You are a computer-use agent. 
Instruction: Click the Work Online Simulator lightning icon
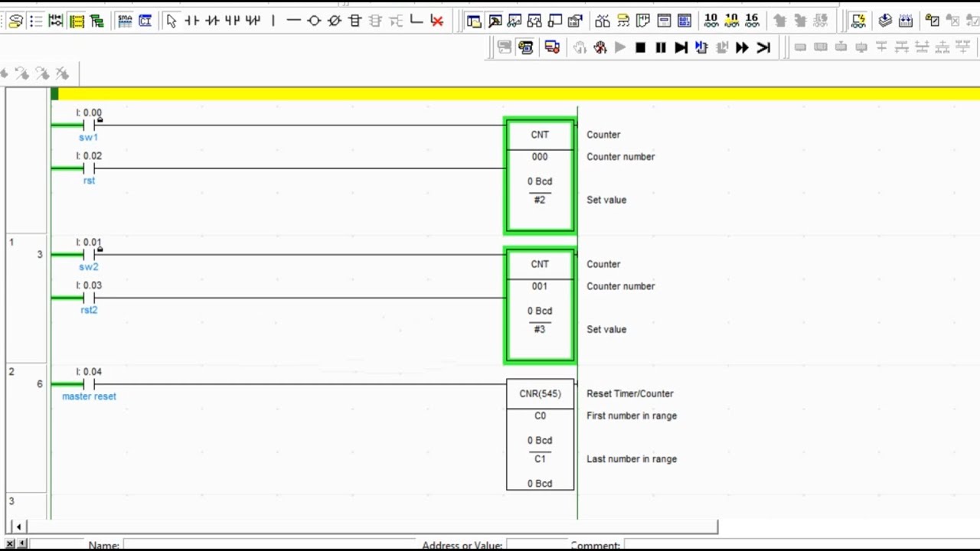coord(858,21)
